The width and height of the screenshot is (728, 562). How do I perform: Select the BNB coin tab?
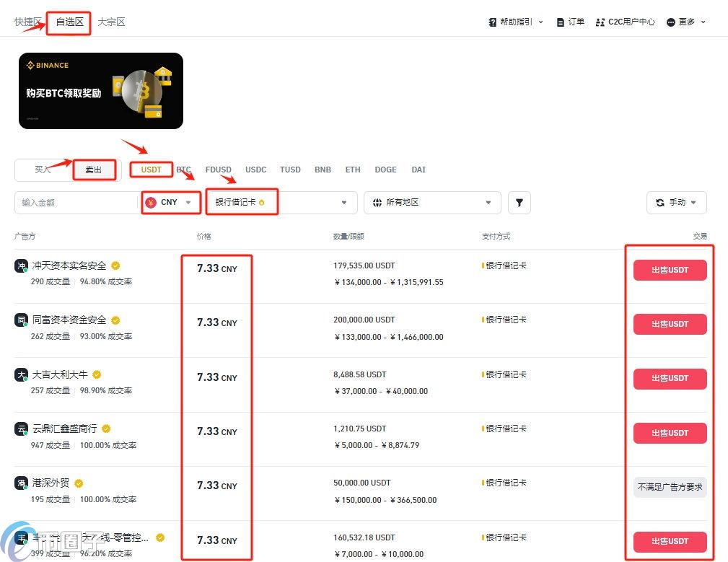[323, 170]
